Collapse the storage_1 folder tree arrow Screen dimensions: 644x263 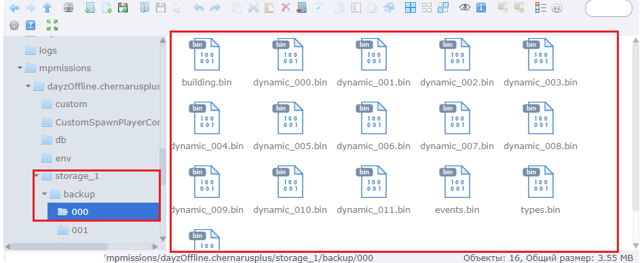37,176
